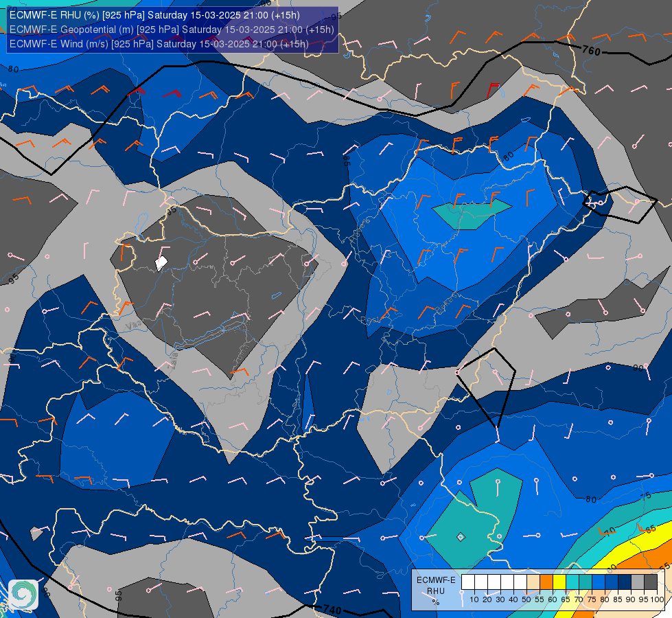The width and height of the screenshot is (672, 618).
Task: Pick the navy 85-90% legend swatch
Action: click(625, 582)
